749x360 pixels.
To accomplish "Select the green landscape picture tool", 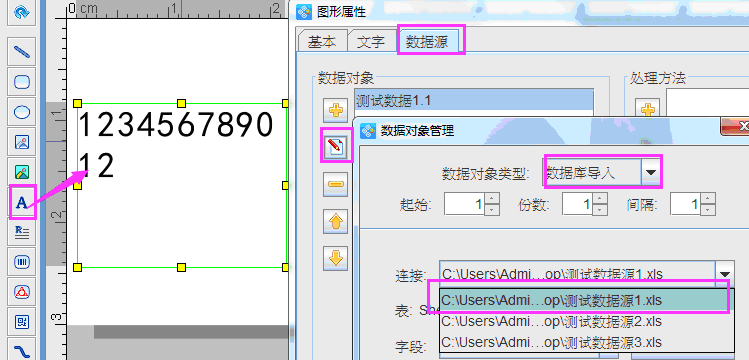I will click(22, 172).
